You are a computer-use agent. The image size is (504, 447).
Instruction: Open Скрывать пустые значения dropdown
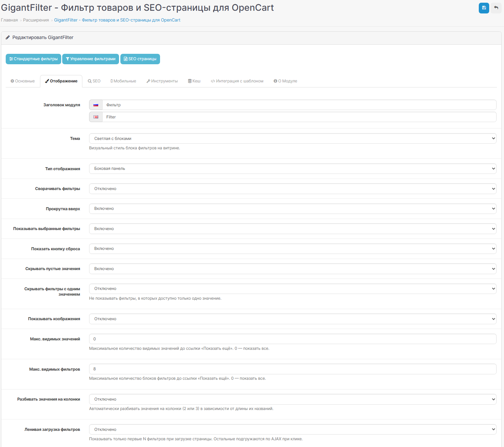click(x=293, y=269)
